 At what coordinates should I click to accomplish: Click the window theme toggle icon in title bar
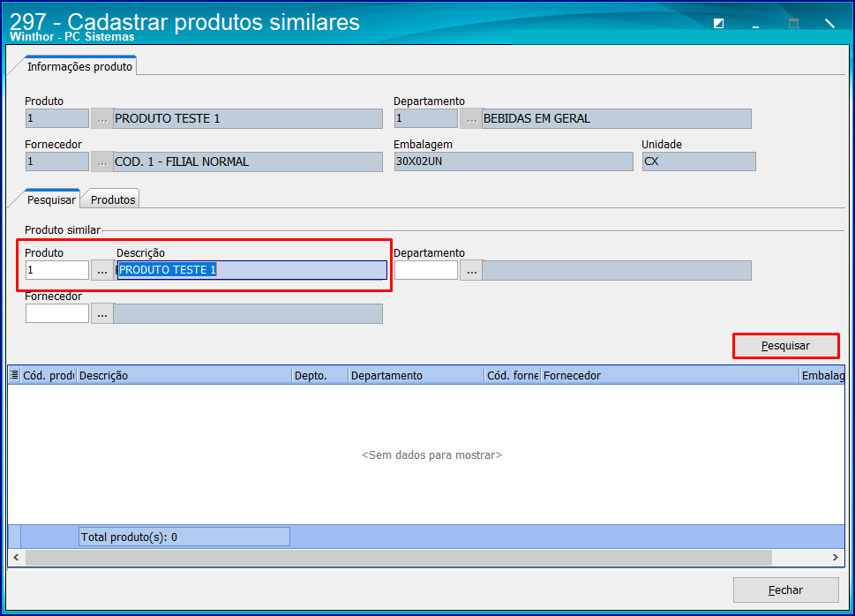[719, 24]
